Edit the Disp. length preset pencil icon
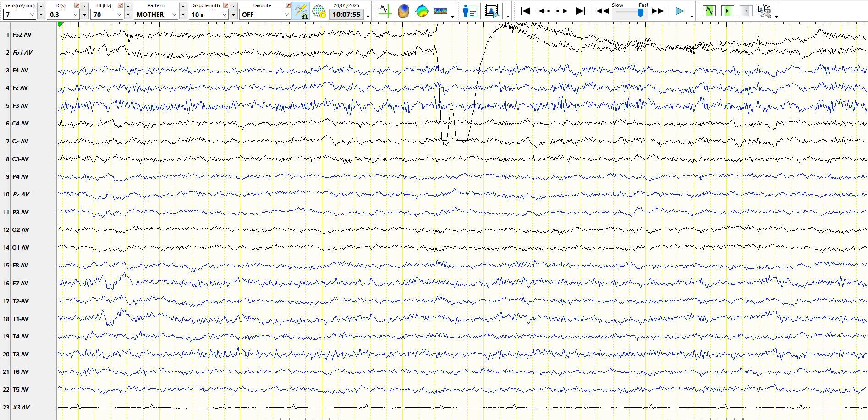 coord(225,5)
